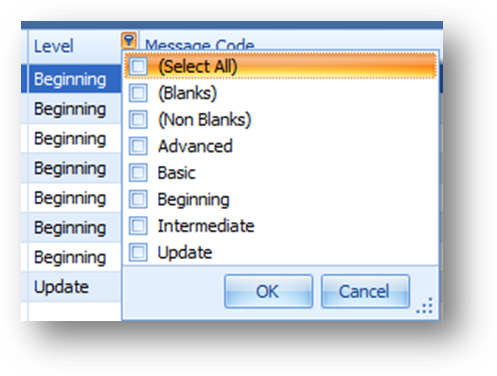Check the Update option in filter list

pyautogui.click(x=138, y=252)
